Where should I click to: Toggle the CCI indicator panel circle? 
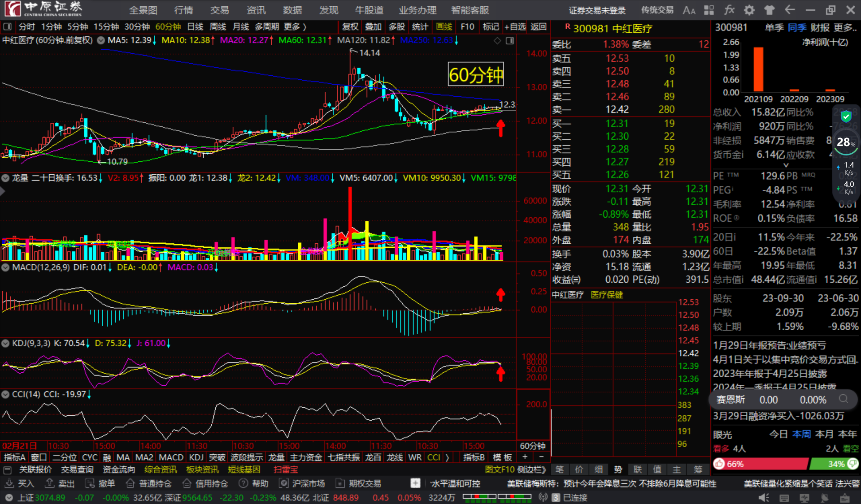point(6,394)
